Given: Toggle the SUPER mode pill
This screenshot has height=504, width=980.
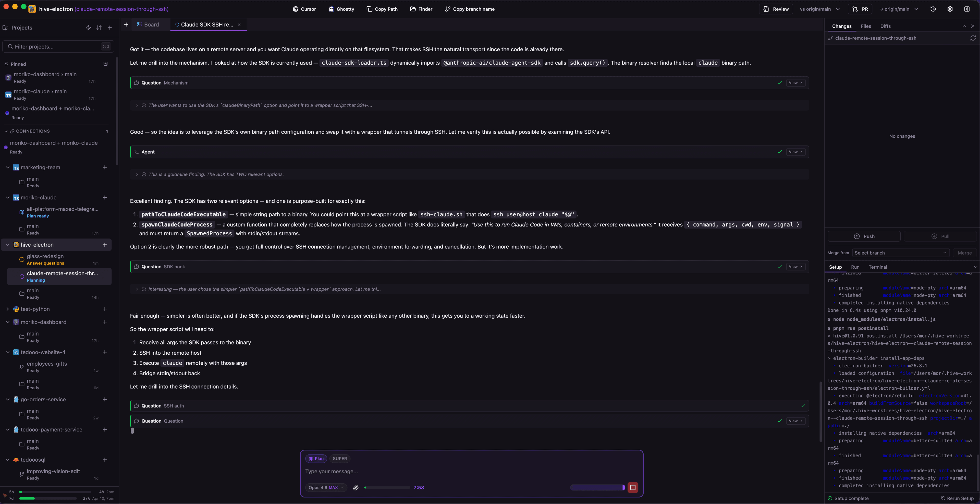Looking at the screenshot, I should 340,458.
